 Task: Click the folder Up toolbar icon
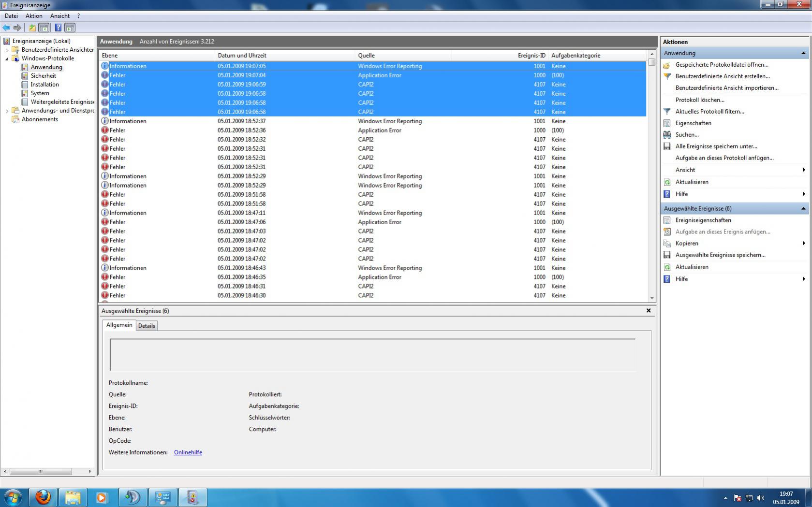(32, 28)
